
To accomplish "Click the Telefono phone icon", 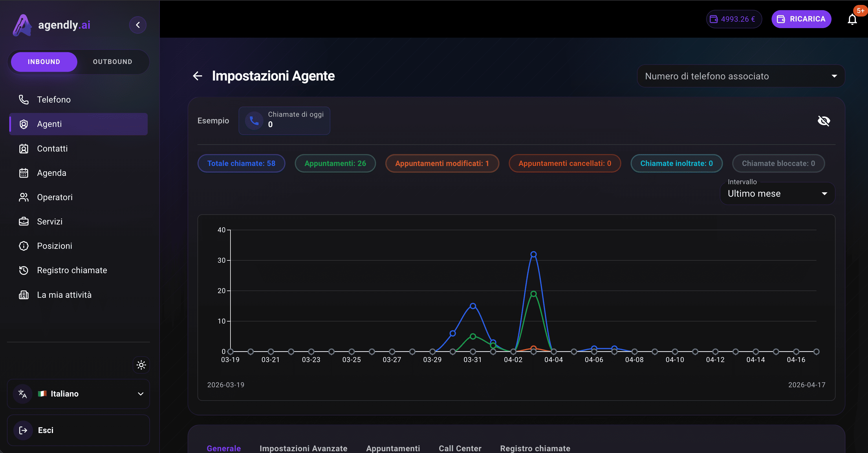I will point(23,99).
